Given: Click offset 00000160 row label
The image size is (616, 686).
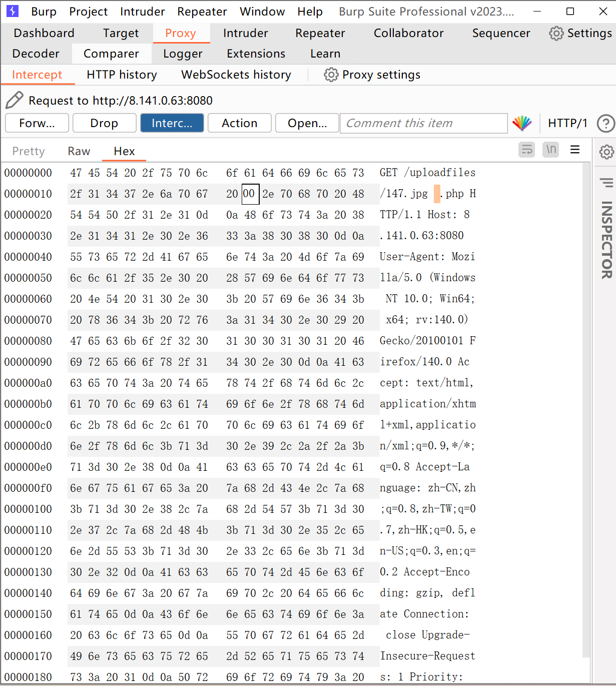Looking at the screenshot, I should 29,635.
